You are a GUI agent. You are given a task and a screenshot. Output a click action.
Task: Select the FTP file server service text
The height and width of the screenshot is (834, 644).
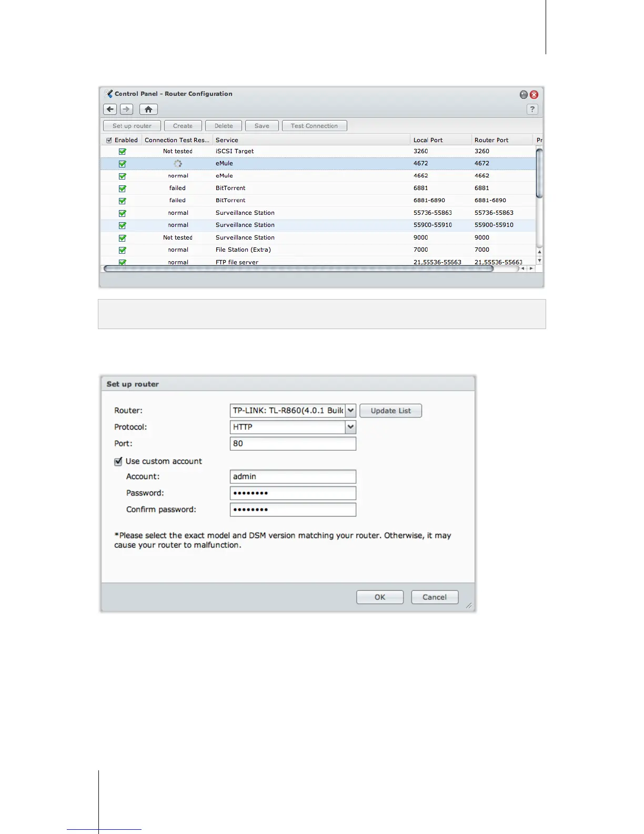[237, 262]
